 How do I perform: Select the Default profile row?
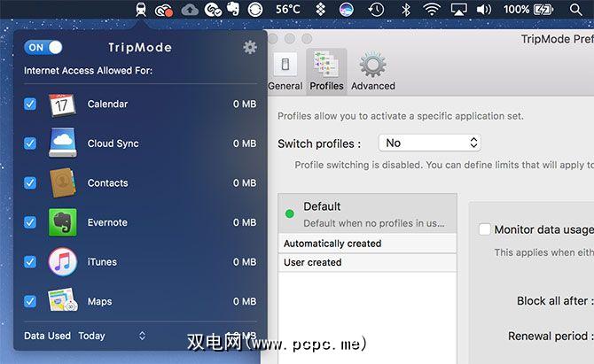click(367, 213)
